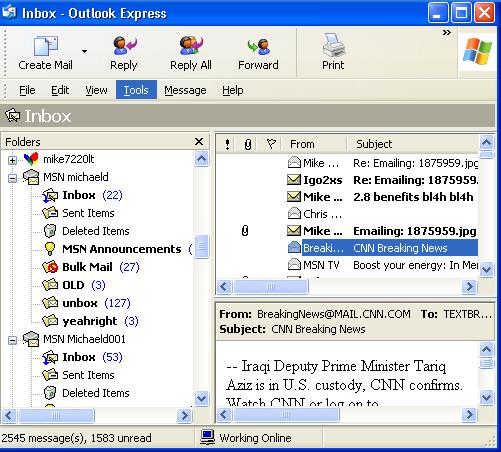Open the File menu
The width and height of the screenshot is (501, 452).
tap(27, 90)
